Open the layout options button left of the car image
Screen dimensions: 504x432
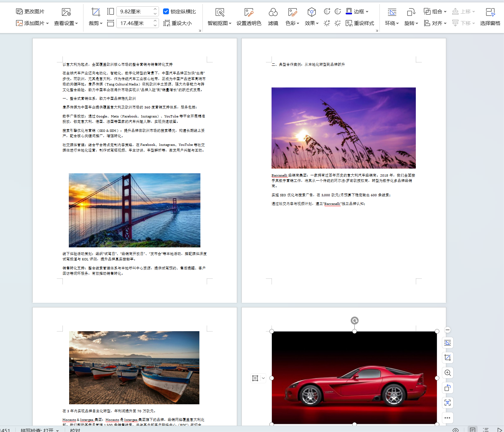pos(258,378)
